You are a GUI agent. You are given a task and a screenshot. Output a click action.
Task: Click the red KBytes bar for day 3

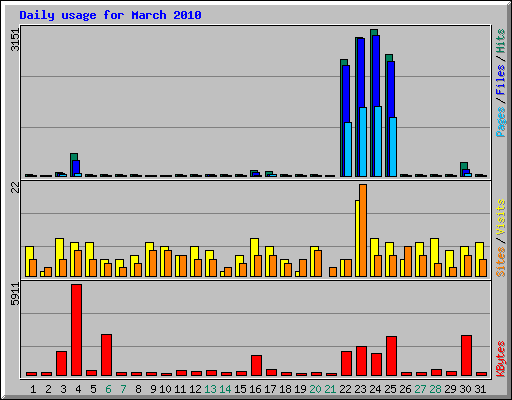click(x=61, y=364)
